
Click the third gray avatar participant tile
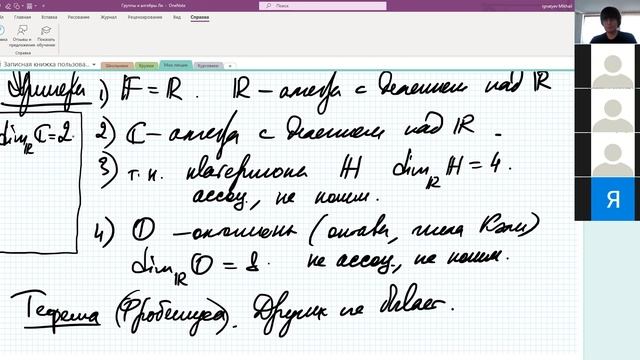tap(613, 155)
